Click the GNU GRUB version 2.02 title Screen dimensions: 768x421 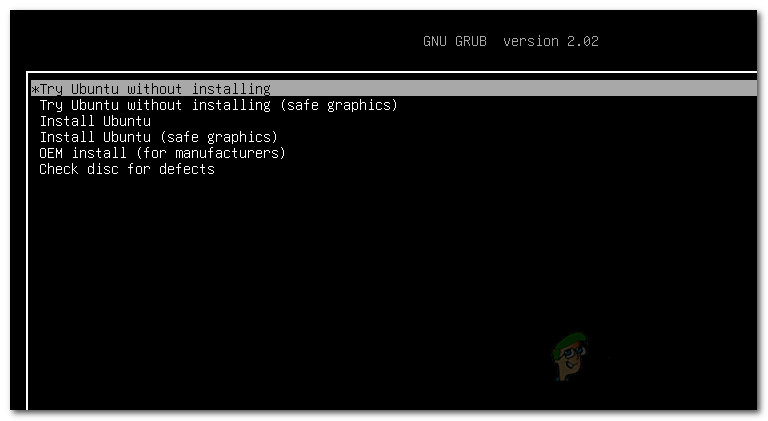(511, 41)
